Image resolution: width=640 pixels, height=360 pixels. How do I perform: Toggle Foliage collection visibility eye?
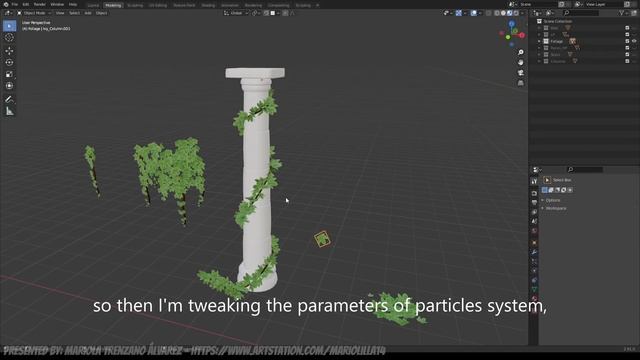(x=634, y=41)
